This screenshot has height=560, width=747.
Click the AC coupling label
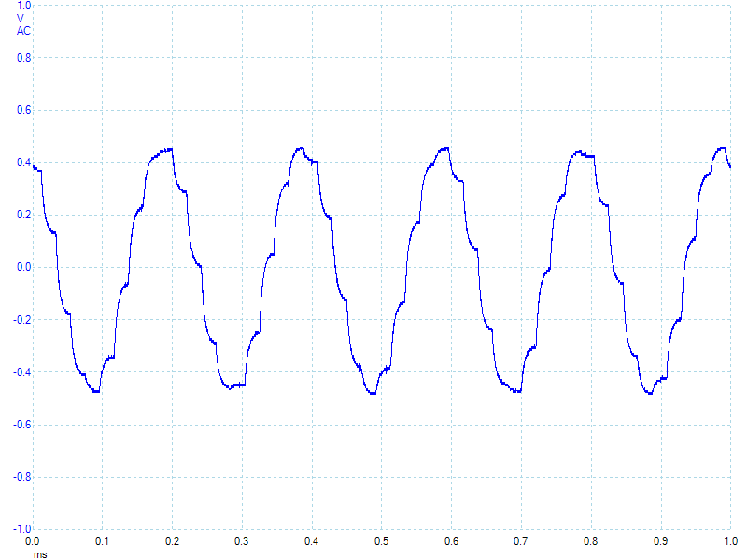coord(24,31)
